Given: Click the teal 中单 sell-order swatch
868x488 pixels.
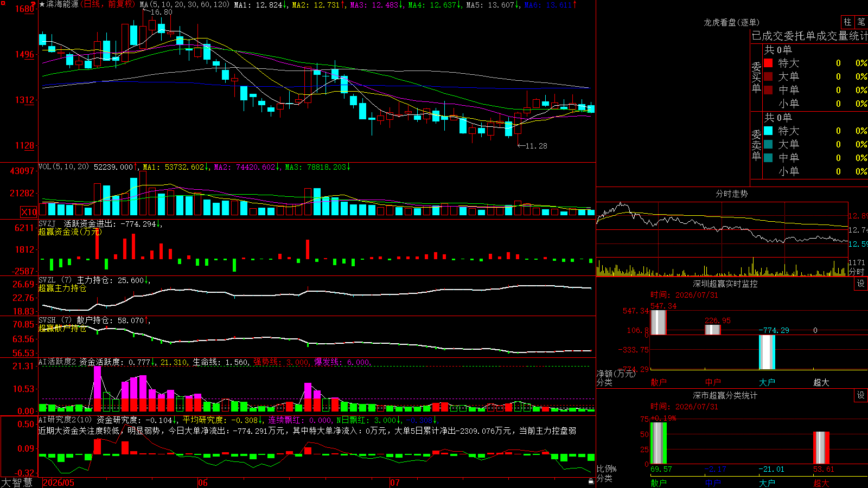Looking at the screenshot, I should tap(768, 158).
